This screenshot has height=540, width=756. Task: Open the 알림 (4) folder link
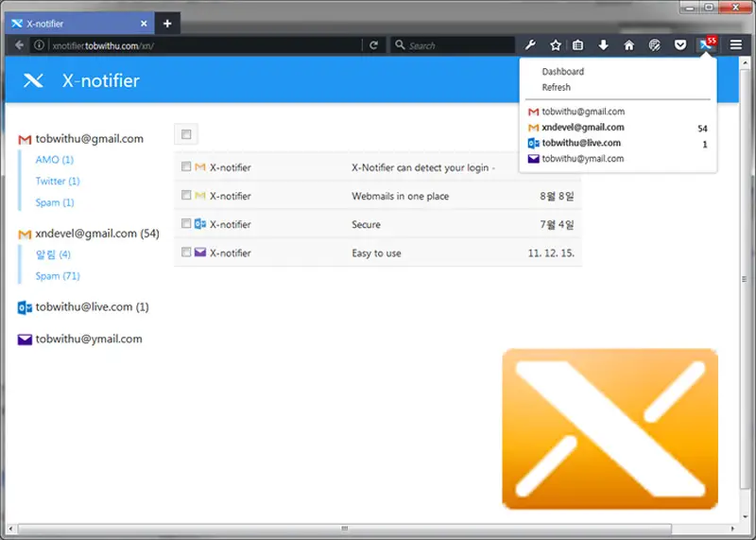pos(53,254)
